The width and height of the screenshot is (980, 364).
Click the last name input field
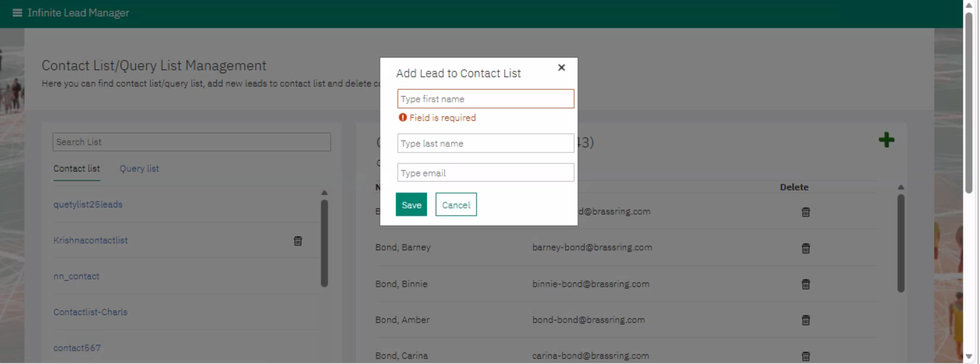coord(485,144)
